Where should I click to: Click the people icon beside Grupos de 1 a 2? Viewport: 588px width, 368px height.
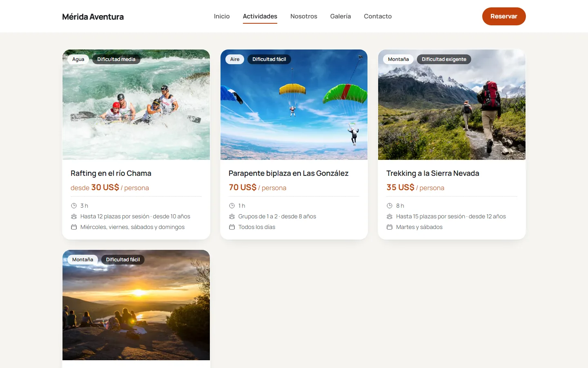tap(232, 216)
